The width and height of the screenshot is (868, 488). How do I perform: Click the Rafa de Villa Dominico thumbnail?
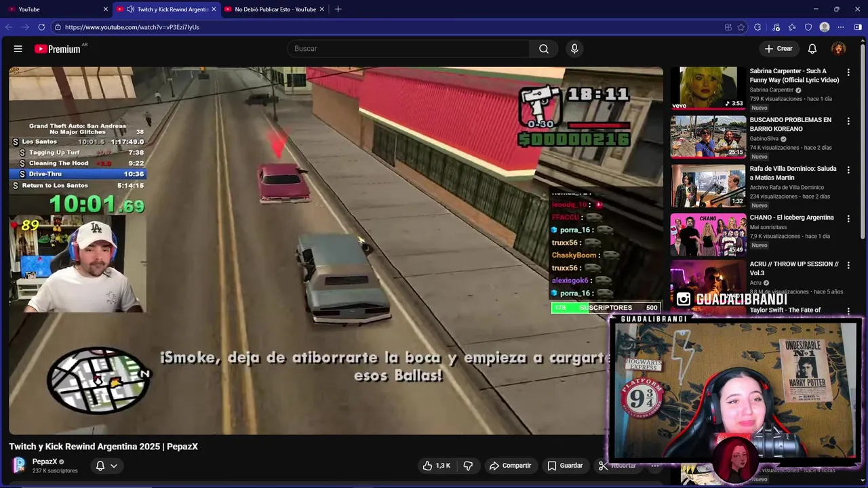pos(708,186)
